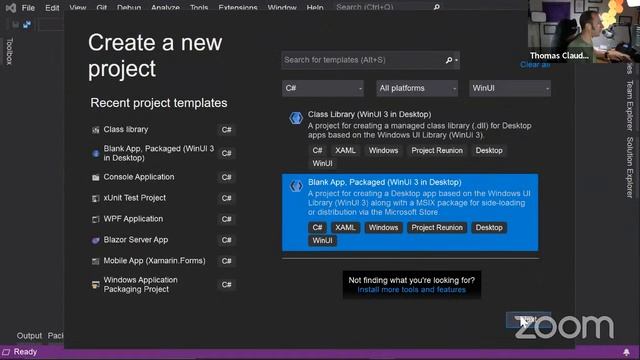Click the Next button in the dialog
The height and width of the screenshot is (360, 640).
pyautogui.click(x=528, y=320)
